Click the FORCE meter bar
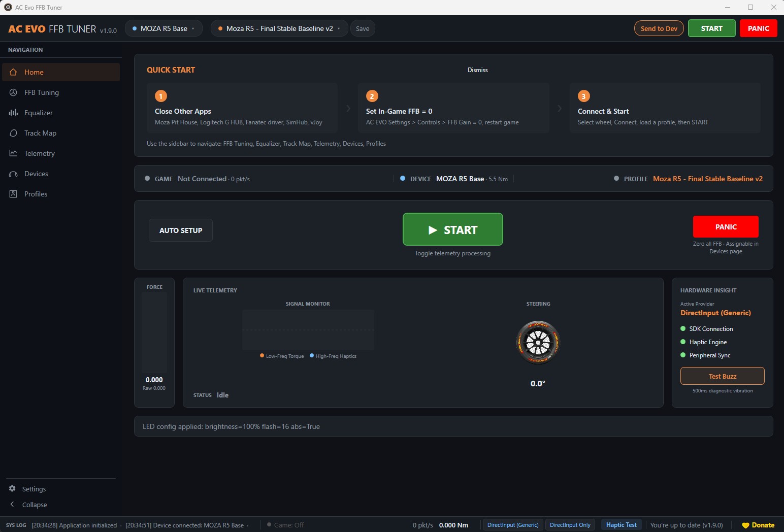Screen dimensions: 784x532 pyautogui.click(x=154, y=332)
